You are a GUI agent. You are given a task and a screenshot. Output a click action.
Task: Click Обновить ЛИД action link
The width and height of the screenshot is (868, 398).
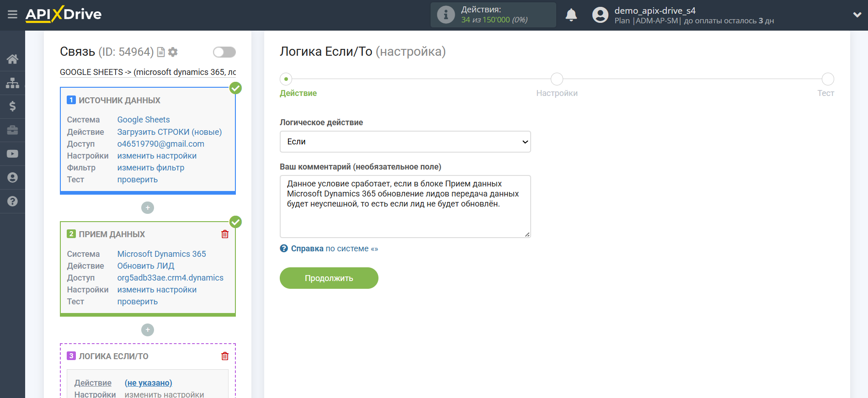146,266
